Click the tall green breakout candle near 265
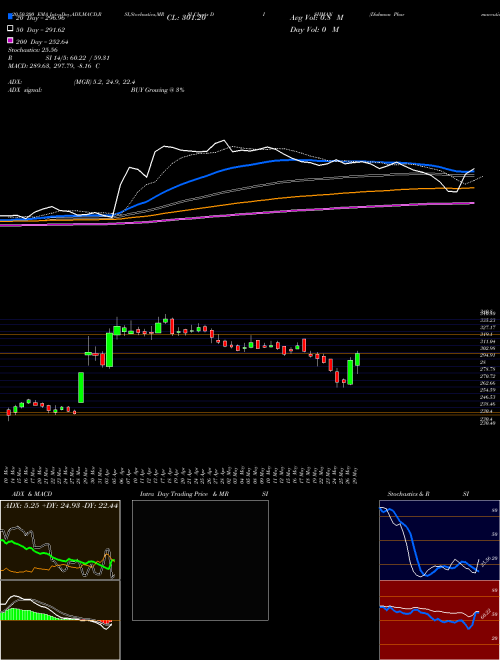This screenshot has height=660, width=500. coord(81,387)
